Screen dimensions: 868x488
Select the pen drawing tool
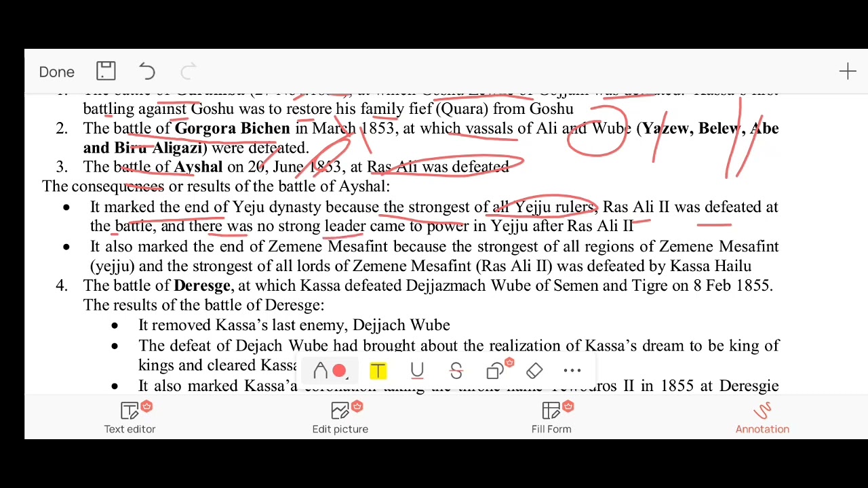click(x=321, y=371)
